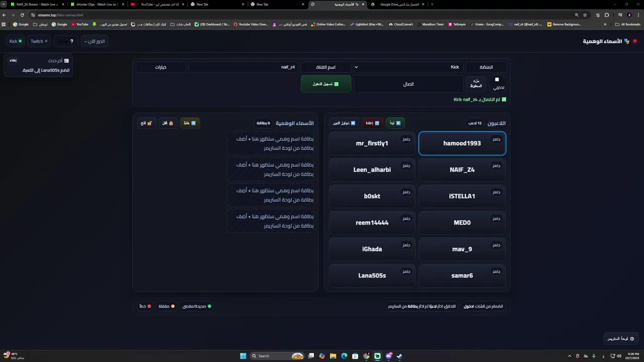Click the خيارات options button
Image resolution: width=644 pixels, height=362 pixels.
point(160,67)
